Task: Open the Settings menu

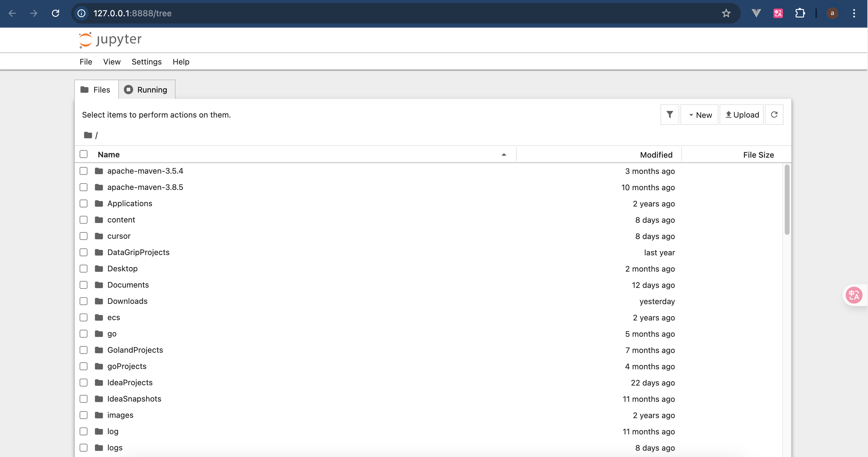Action: [146, 61]
